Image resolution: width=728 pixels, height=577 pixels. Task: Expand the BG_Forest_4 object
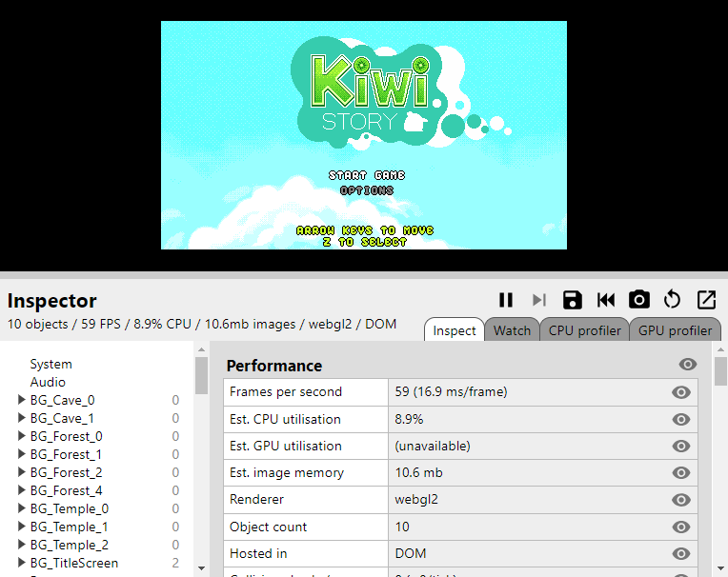[21, 489]
